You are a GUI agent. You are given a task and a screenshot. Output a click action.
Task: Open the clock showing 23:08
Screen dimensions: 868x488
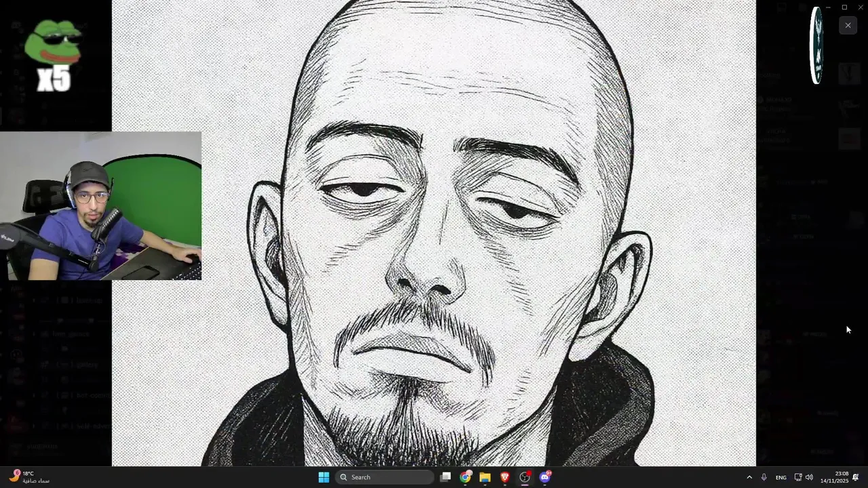(835, 477)
